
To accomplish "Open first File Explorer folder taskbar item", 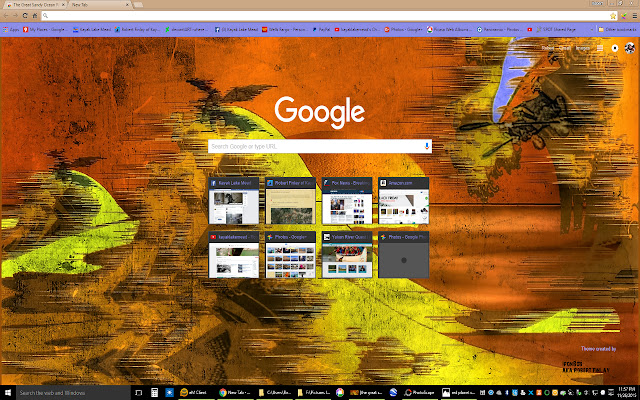I will point(274,393).
